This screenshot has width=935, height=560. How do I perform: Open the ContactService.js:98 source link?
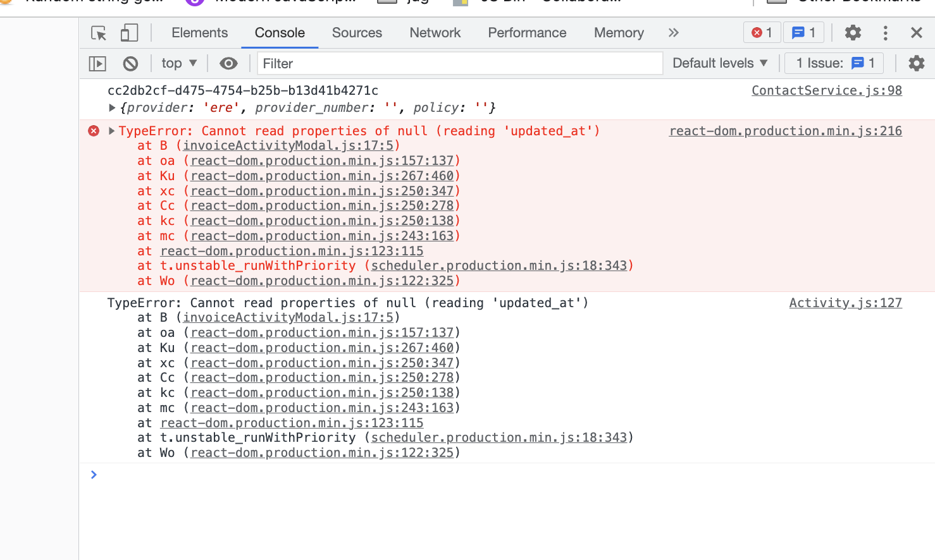[x=826, y=90]
